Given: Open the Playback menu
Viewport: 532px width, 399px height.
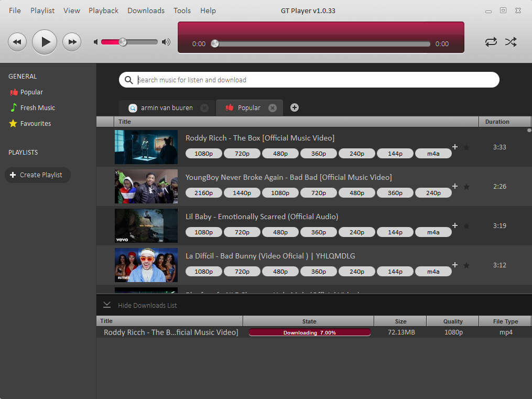Looking at the screenshot, I should 103,10.
